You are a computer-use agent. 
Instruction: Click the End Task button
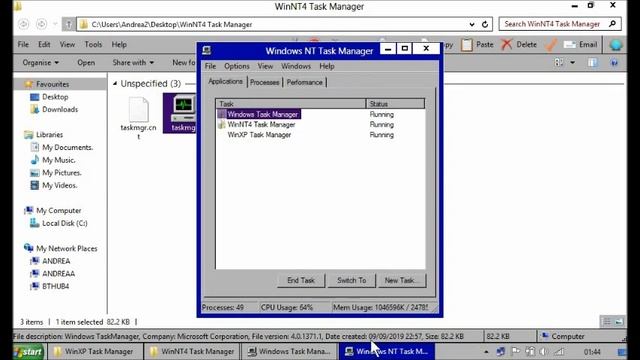pos(301,280)
